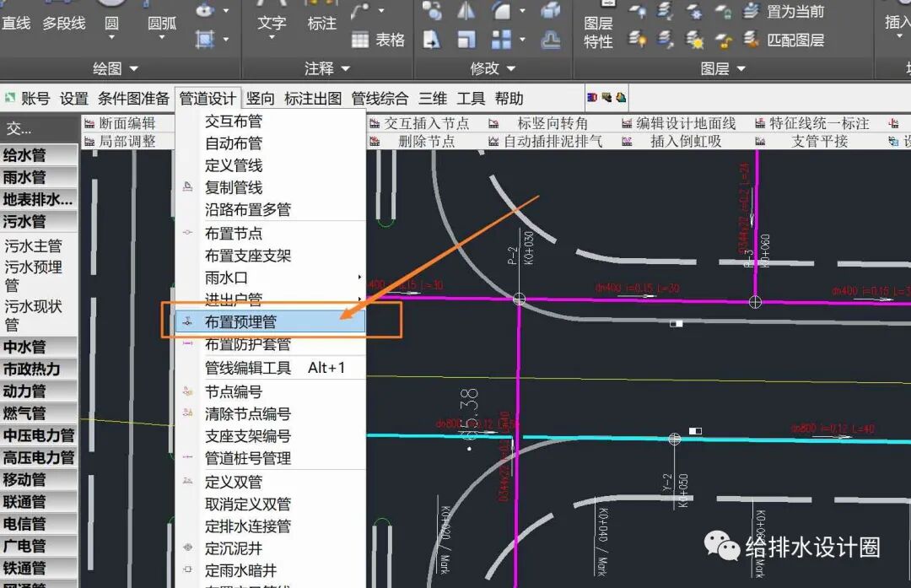Click the 局部调整 toolbar button
911x588 pixels.
121,141
